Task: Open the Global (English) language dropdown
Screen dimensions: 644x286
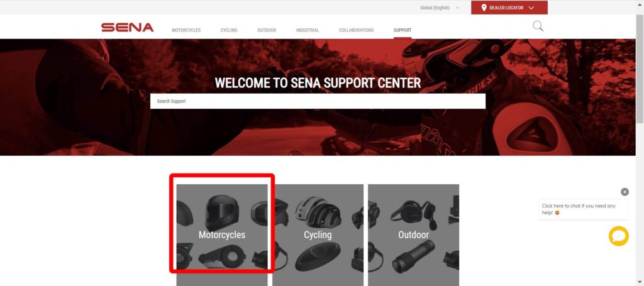Action: click(x=440, y=8)
